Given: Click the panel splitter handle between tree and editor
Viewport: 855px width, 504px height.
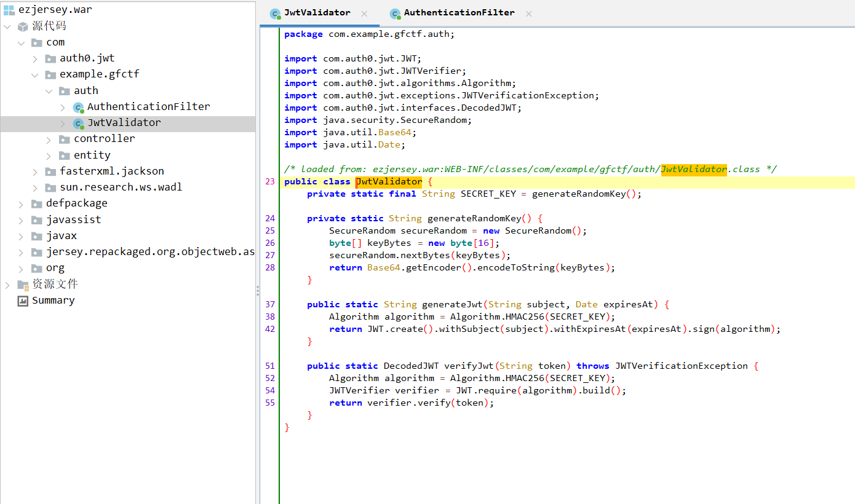Looking at the screenshot, I should pos(258,291).
